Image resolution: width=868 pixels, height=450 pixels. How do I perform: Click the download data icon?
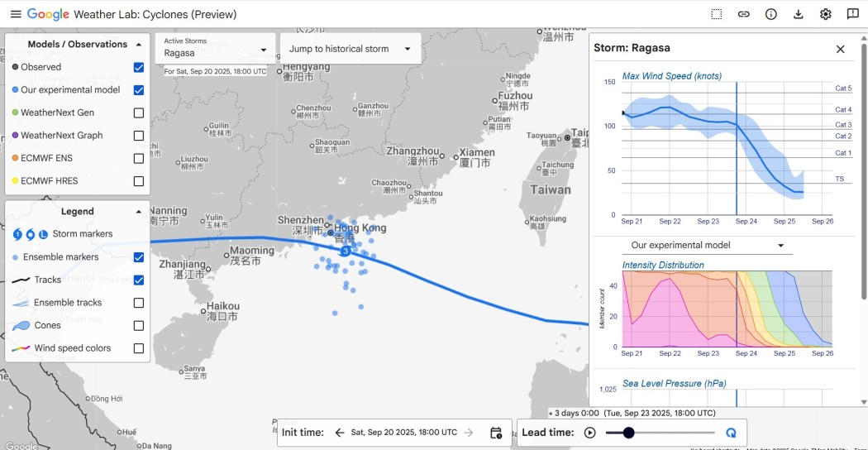(799, 14)
